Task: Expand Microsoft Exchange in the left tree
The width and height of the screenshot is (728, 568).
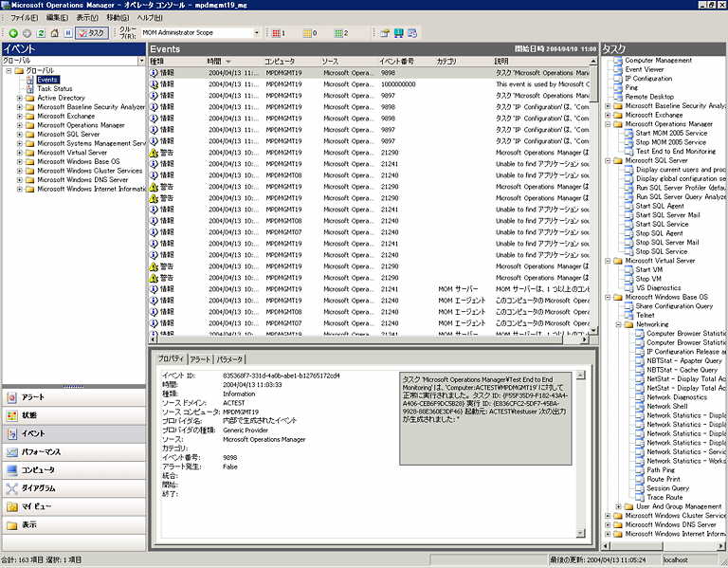Action: pyautogui.click(x=20, y=116)
